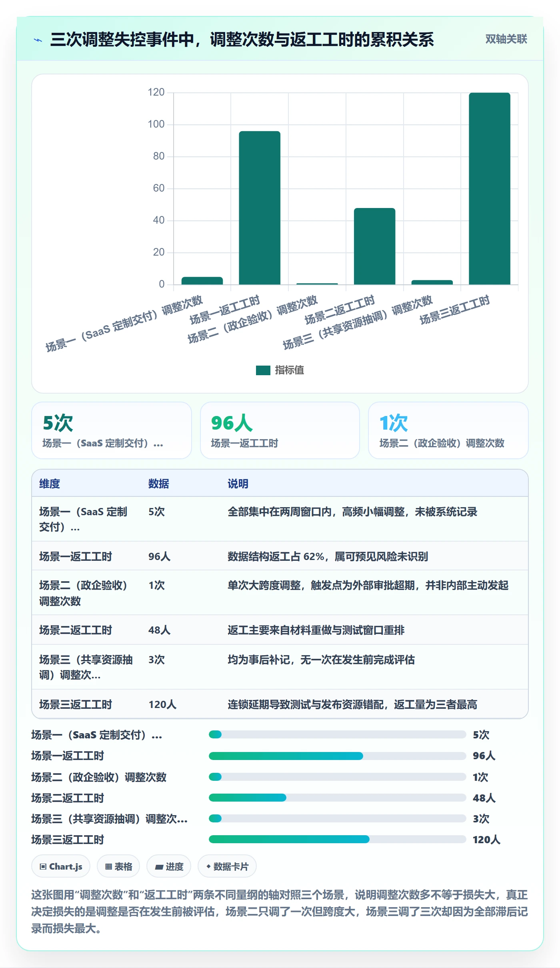Click the 进度 tag bar icon
The image size is (560, 968).
[159, 867]
